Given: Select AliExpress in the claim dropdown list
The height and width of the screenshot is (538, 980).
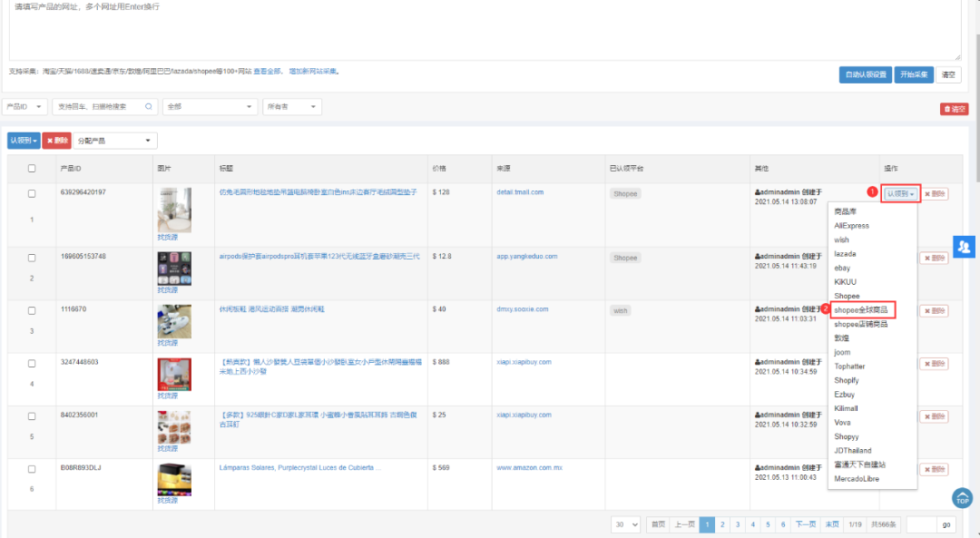Looking at the screenshot, I should (851, 226).
